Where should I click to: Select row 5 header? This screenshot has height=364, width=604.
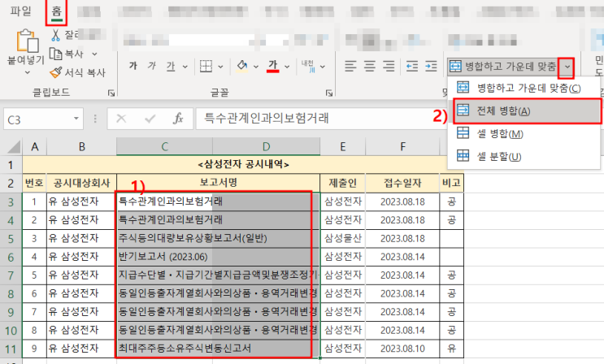[x=11, y=239]
